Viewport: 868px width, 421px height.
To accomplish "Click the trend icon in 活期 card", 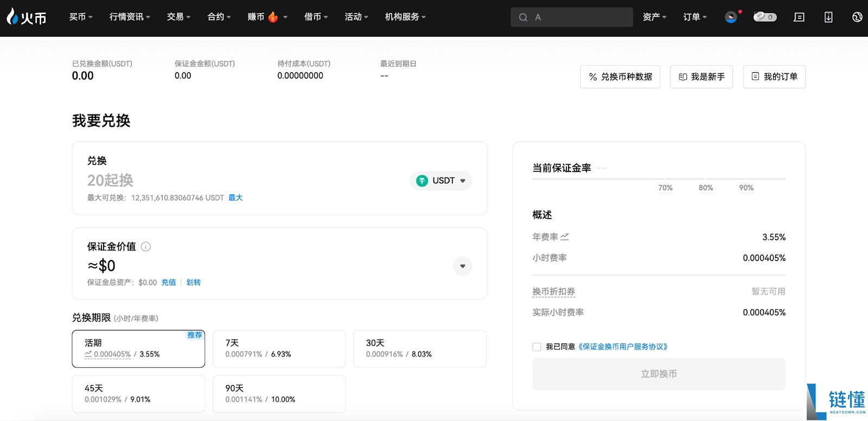I will [88, 354].
